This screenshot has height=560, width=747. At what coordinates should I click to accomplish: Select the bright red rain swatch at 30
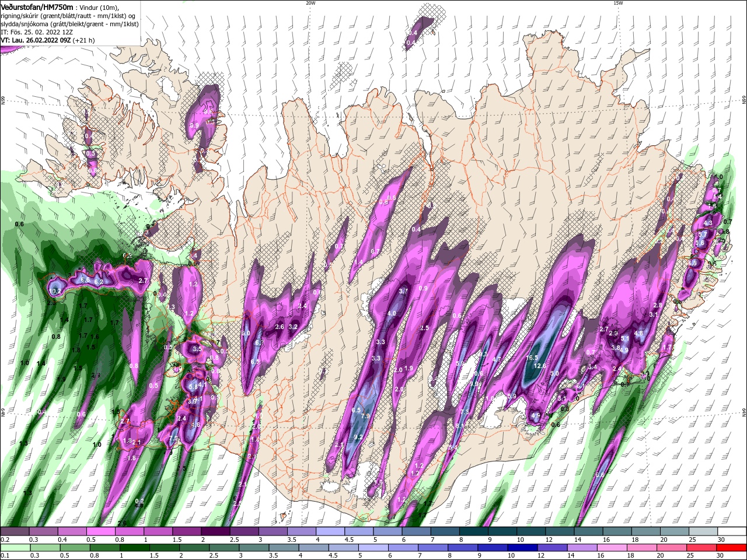[x=732, y=548]
